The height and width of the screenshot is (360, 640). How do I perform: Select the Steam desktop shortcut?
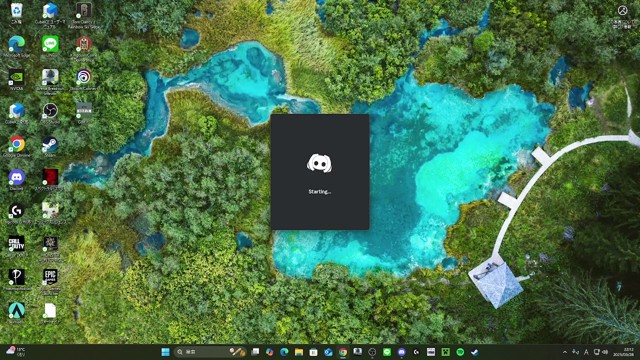[50, 147]
